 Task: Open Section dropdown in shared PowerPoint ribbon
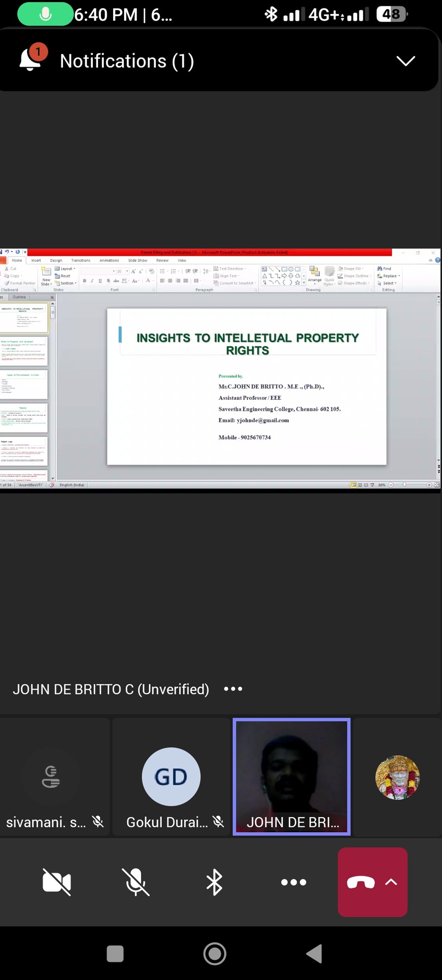pos(66,283)
